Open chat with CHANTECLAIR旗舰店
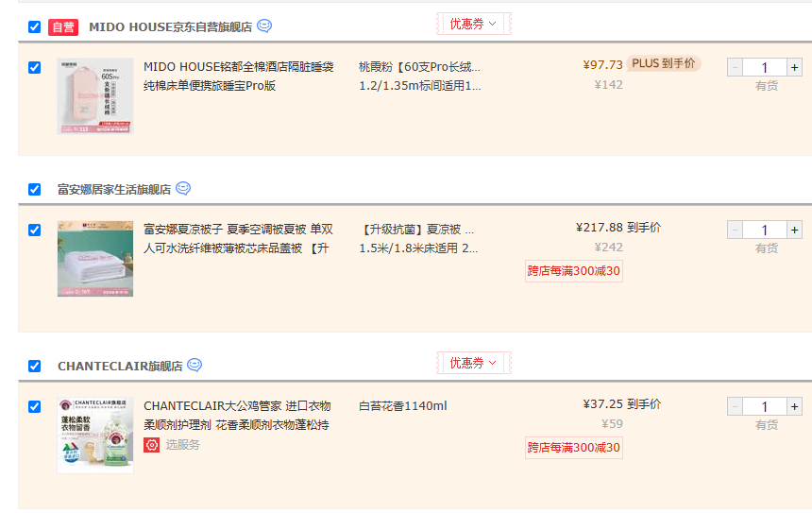This screenshot has height=513, width=812. pyautogui.click(x=195, y=365)
